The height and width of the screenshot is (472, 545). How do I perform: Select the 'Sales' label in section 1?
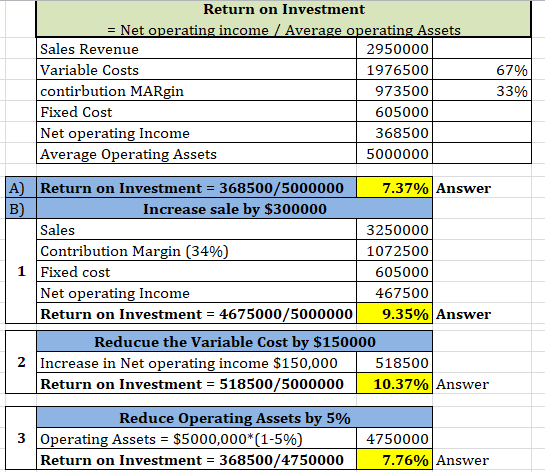coord(196,229)
